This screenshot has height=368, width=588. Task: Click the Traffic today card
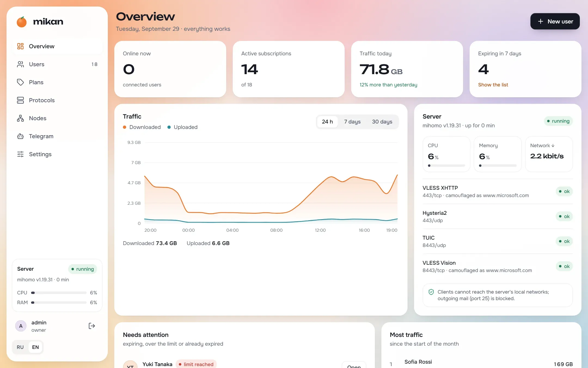pos(407,69)
